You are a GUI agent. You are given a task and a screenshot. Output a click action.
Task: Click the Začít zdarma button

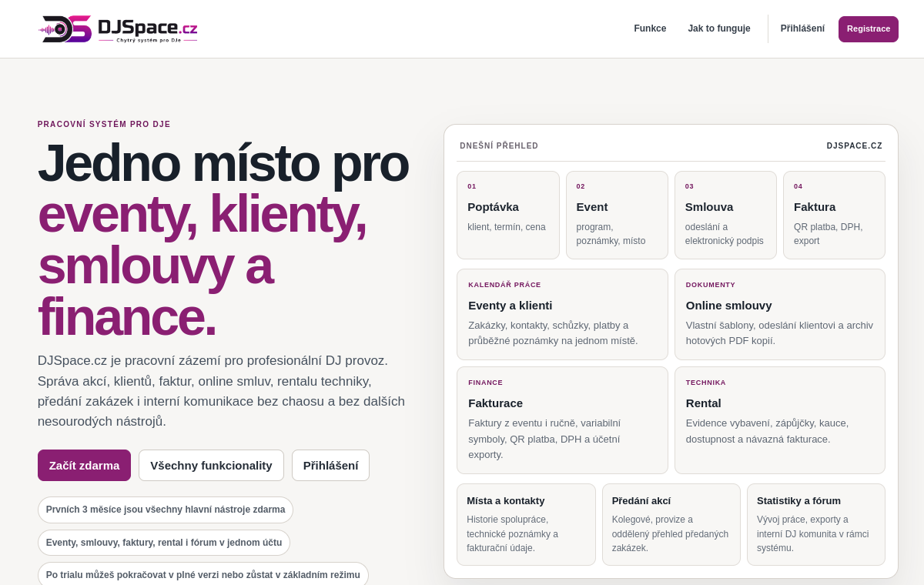(84, 466)
